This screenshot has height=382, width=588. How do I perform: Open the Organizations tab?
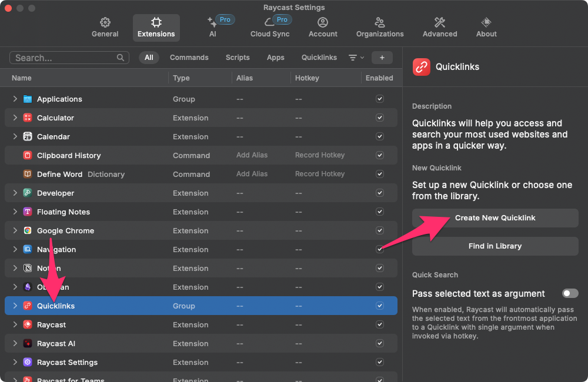379,28
